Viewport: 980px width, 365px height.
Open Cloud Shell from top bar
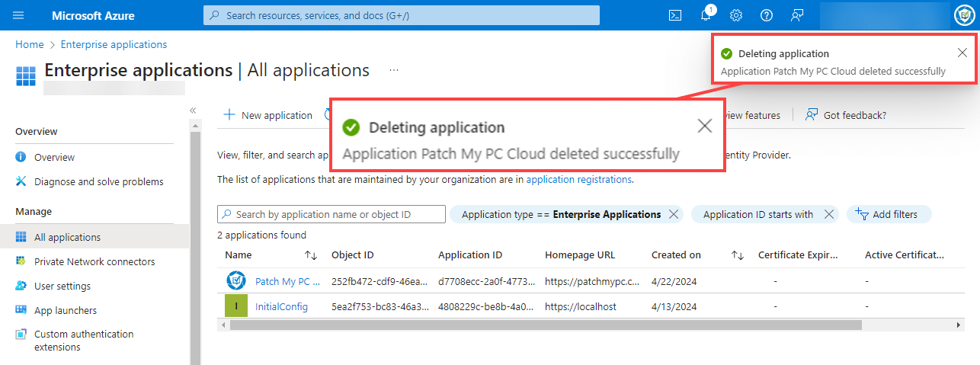(674, 15)
